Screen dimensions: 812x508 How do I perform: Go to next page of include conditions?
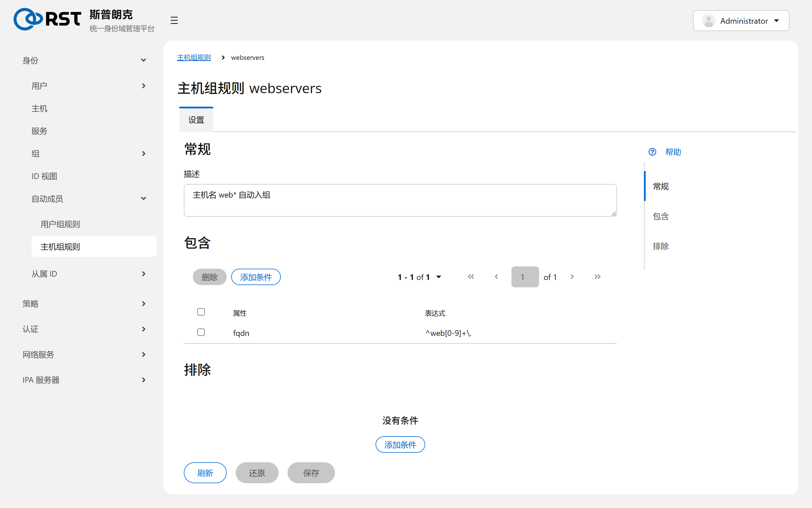click(x=572, y=277)
